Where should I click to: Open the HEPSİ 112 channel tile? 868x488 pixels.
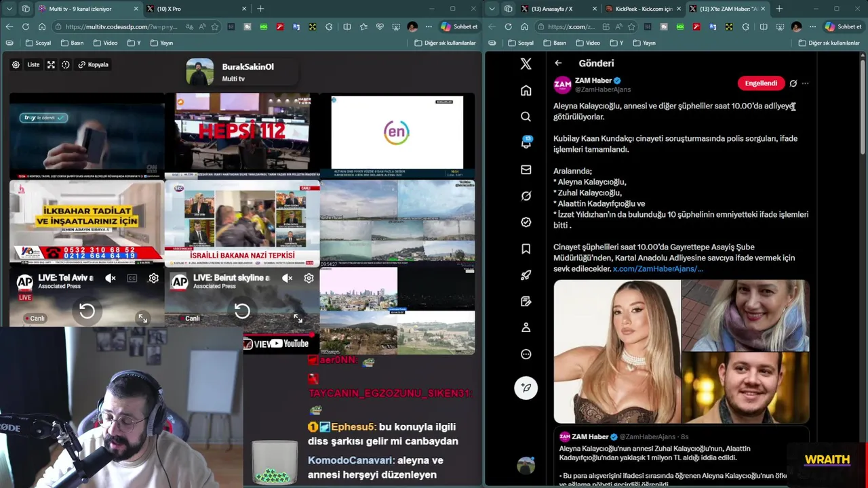[x=242, y=136]
